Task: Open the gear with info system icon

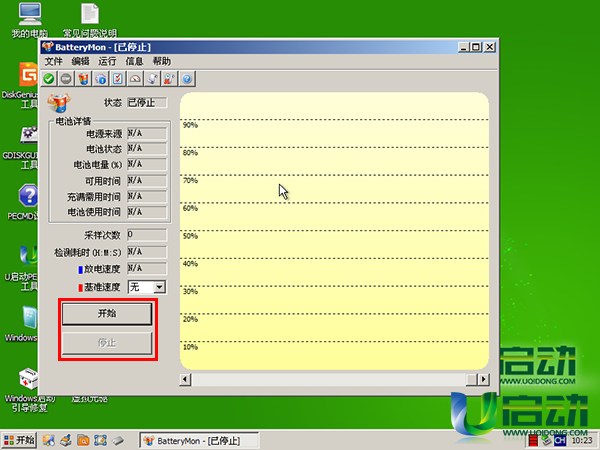Action: click(101, 79)
